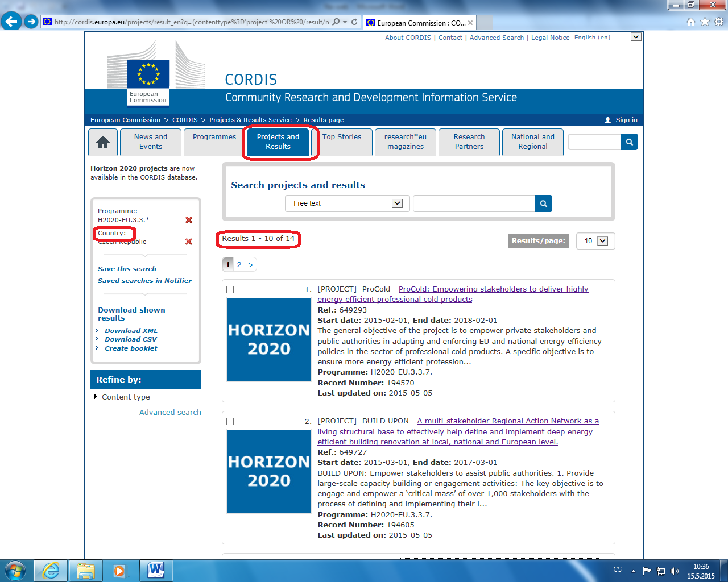Open the Research Partners tab

pyautogui.click(x=469, y=142)
